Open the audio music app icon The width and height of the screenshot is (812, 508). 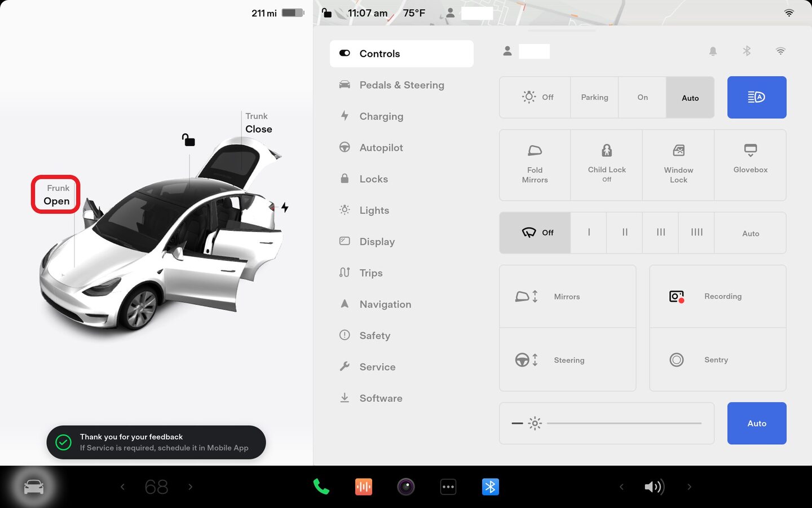tap(364, 487)
